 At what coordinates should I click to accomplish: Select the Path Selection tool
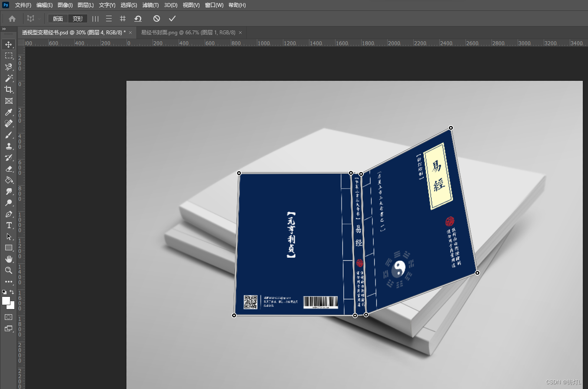(x=9, y=236)
